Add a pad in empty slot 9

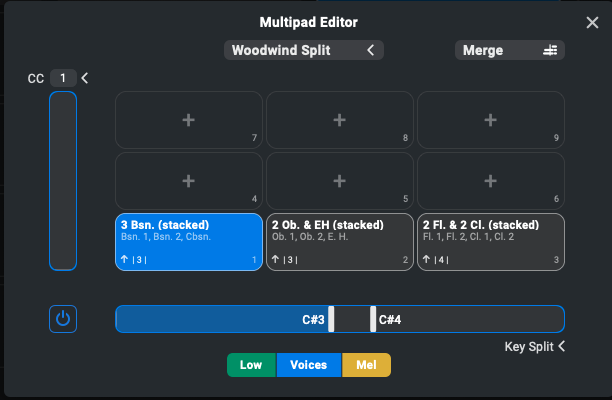click(491, 120)
